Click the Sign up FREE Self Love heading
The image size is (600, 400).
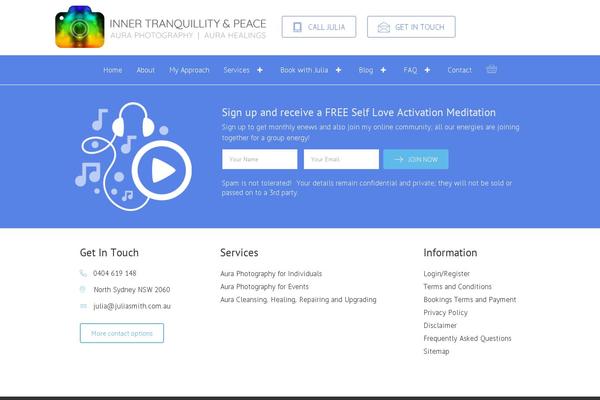(359, 113)
